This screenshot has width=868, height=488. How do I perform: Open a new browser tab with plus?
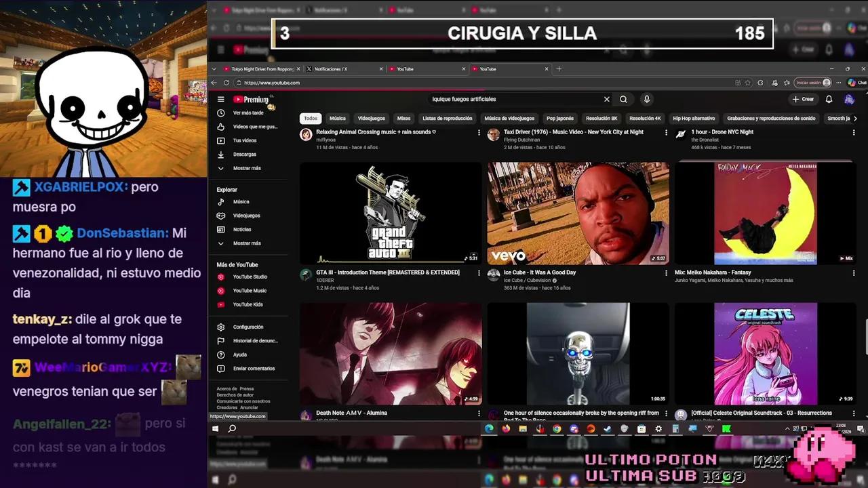coord(559,68)
